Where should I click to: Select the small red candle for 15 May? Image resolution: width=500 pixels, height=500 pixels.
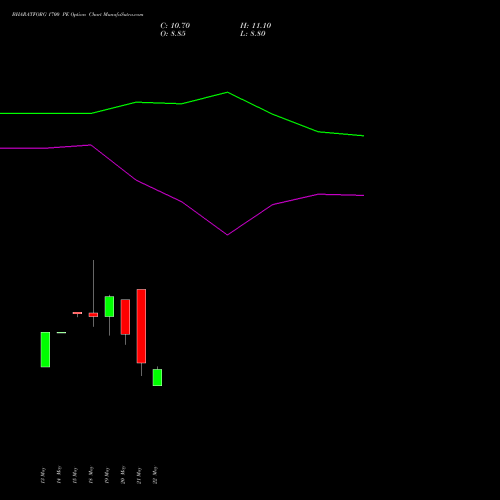coord(77,313)
